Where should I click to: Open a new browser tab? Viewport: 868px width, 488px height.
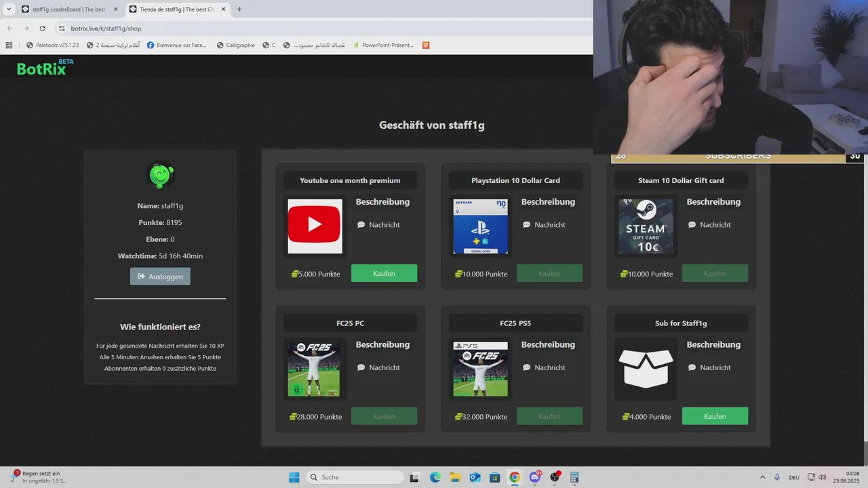coord(239,9)
